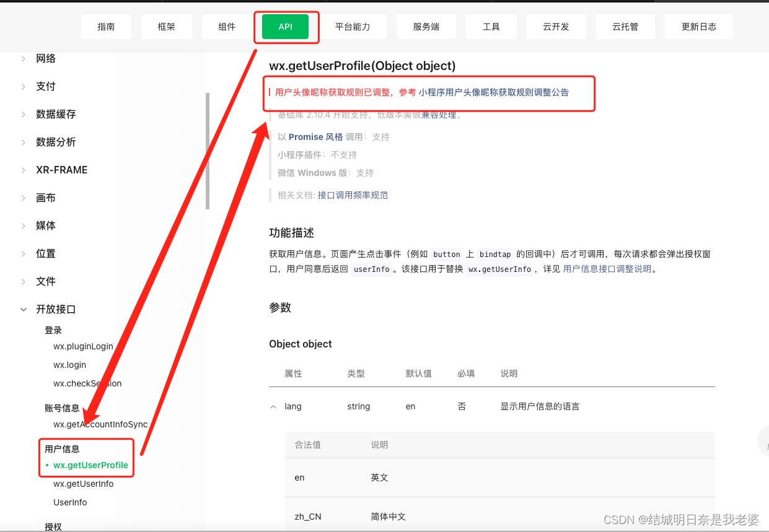The width and height of the screenshot is (769, 532).
Task: Open the 平台能力 tab
Action: click(353, 27)
